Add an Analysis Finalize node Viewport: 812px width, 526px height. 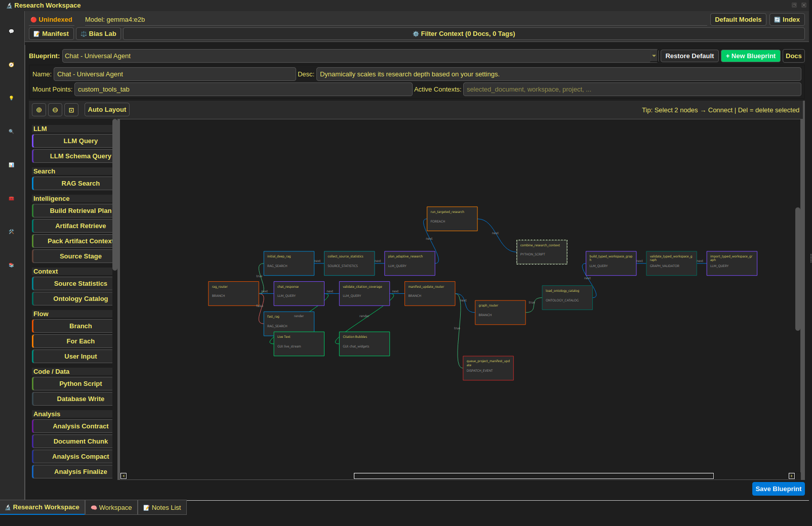pyautogui.click(x=73, y=472)
